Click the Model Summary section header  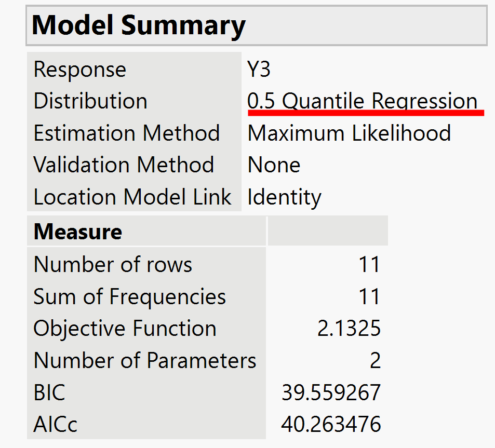coord(139,25)
